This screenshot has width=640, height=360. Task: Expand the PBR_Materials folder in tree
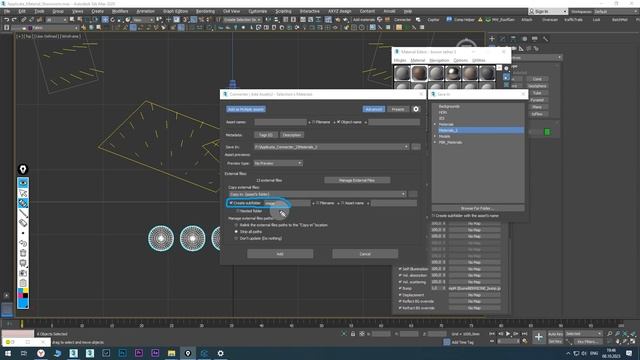click(x=435, y=142)
